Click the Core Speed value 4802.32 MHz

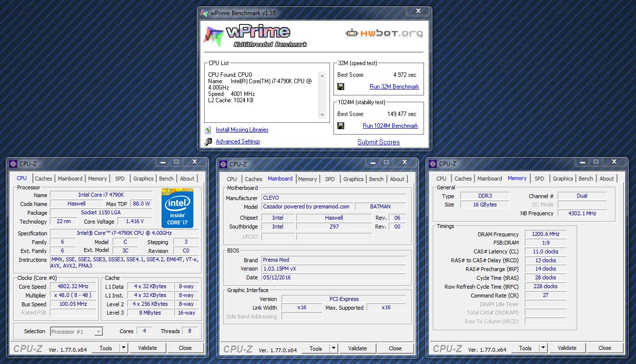pos(74,287)
